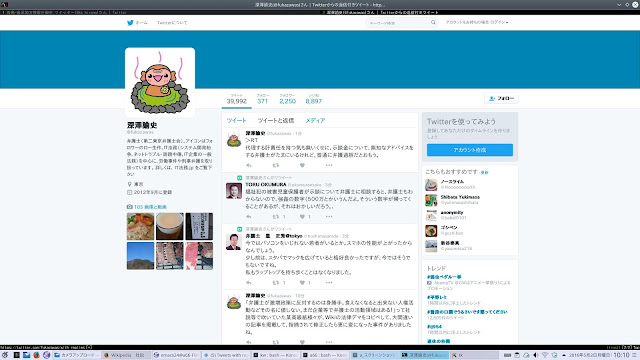Retweet the first '>RT' tweet

point(276,165)
